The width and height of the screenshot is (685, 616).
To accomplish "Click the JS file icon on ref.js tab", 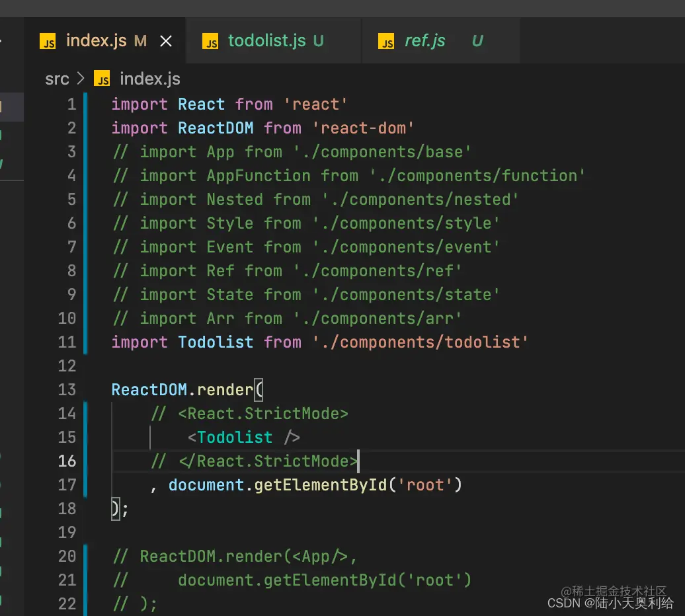I will tap(386, 41).
